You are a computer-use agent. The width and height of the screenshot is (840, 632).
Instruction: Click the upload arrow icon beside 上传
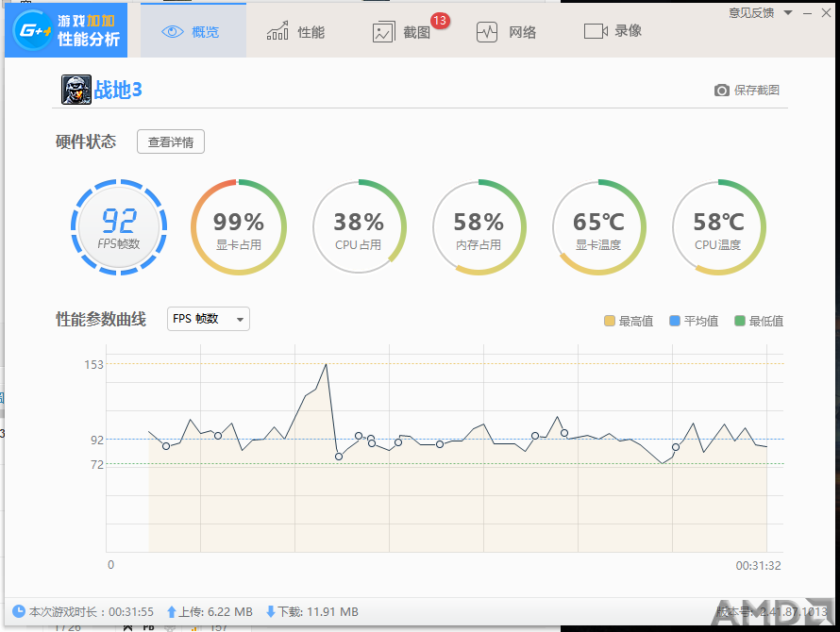pos(172,611)
